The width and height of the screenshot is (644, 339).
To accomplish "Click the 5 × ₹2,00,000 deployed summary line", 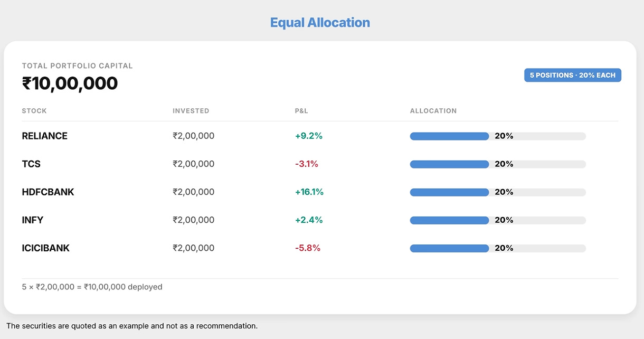I will click(92, 287).
